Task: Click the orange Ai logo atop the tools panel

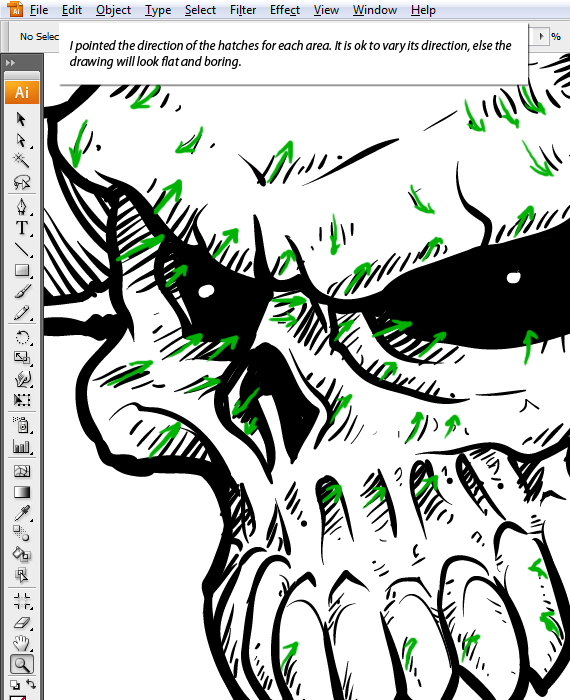Action: tap(22, 92)
